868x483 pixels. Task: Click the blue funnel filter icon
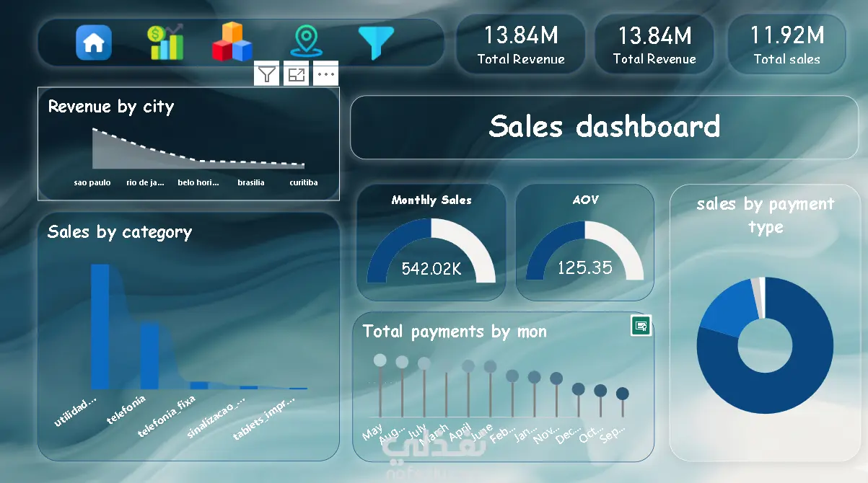376,43
